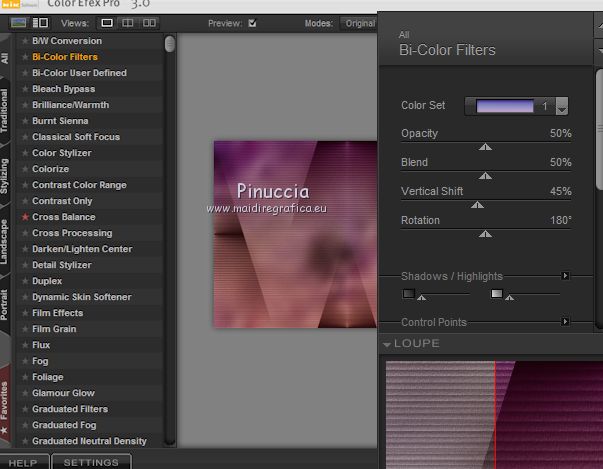The image size is (603, 469).
Task: Click the settings panel scrollbar
Action: click(599, 130)
